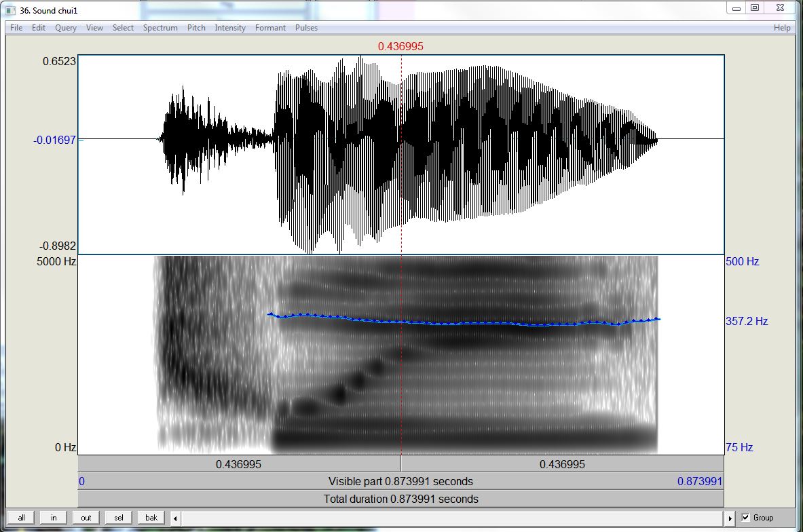Maximize the Sound chui1 window

click(754, 7)
